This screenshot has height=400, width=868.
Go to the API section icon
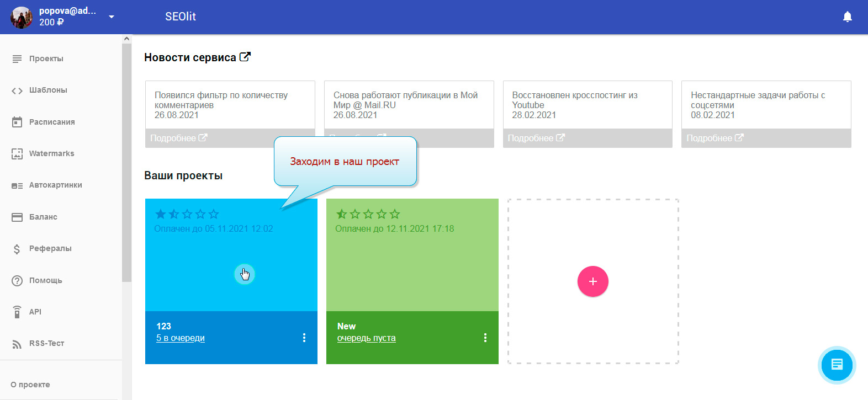pyautogui.click(x=17, y=312)
